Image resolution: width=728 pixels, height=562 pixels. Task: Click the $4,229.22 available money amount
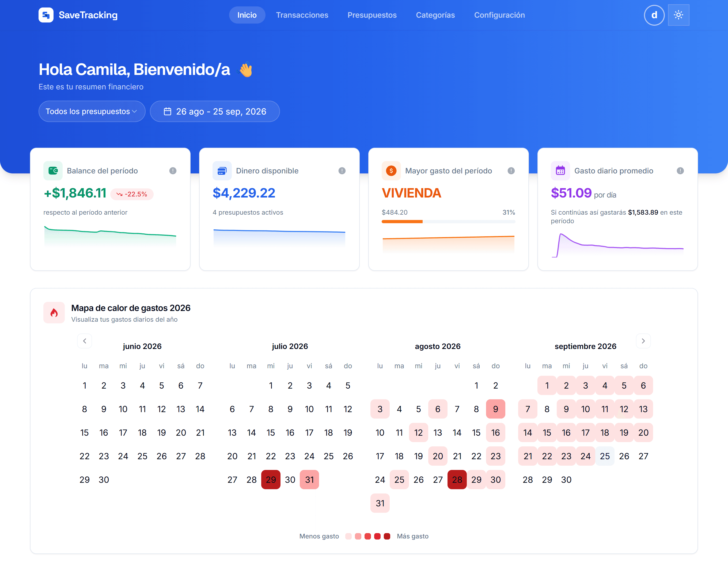244,193
